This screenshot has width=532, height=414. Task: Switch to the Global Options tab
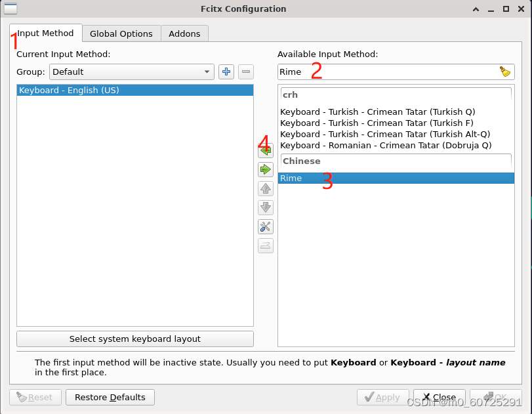(121, 33)
